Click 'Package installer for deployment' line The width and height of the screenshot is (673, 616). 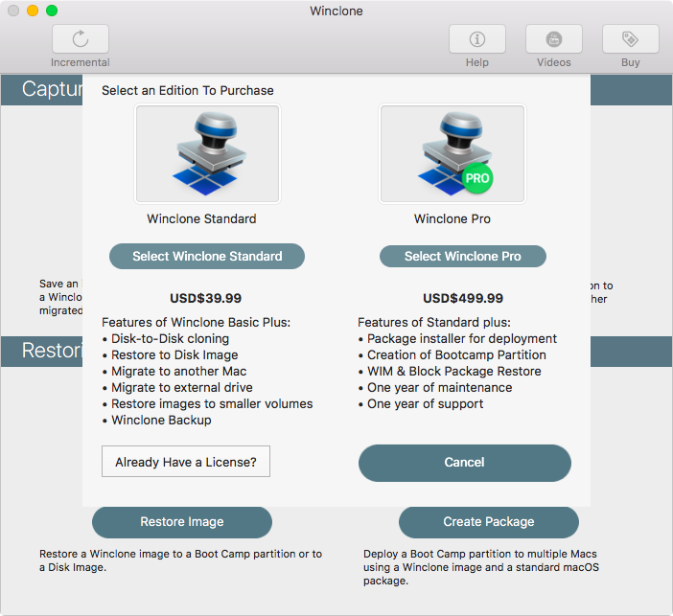coord(462,339)
